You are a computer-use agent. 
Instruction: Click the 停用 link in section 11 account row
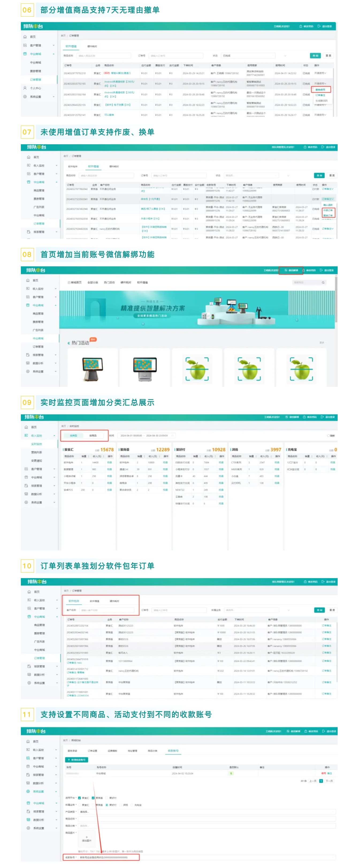pyautogui.click(x=323, y=773)
